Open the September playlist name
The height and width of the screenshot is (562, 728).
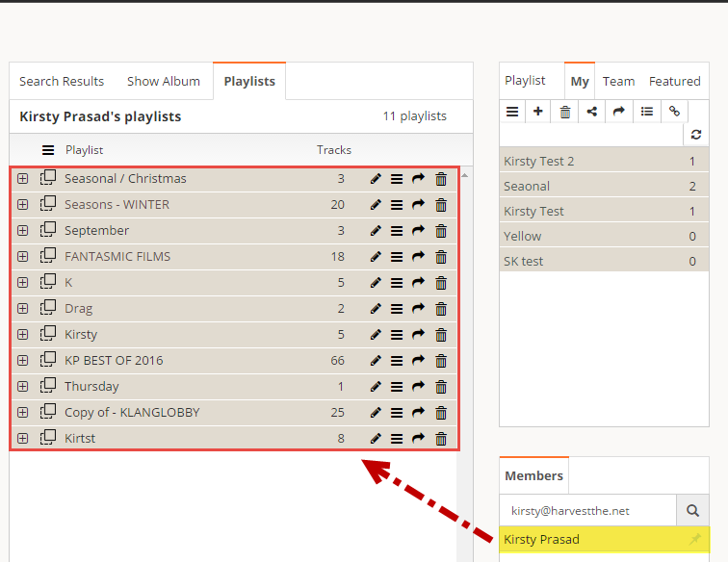pos(96,231)
